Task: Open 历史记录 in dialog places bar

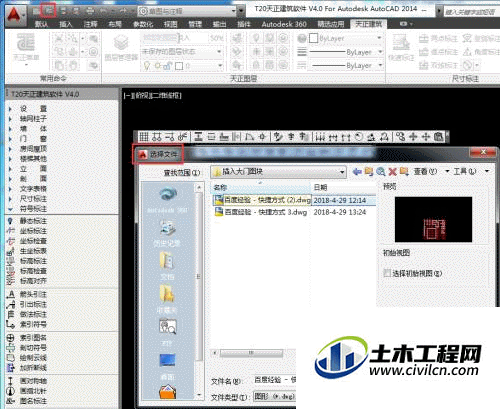Action: pos(168,233)
